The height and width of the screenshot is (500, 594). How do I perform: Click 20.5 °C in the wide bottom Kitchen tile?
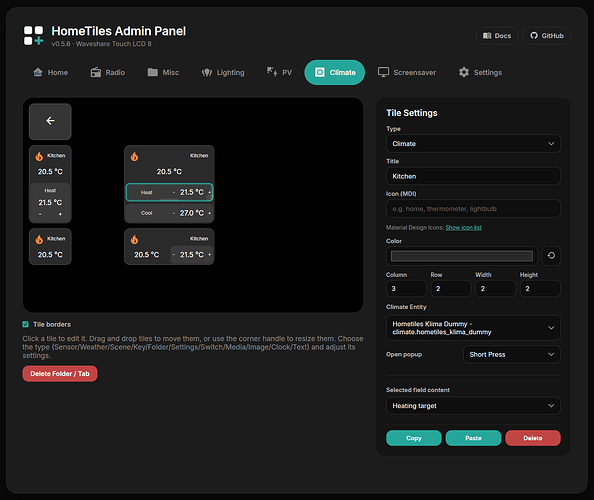point(147,255)
